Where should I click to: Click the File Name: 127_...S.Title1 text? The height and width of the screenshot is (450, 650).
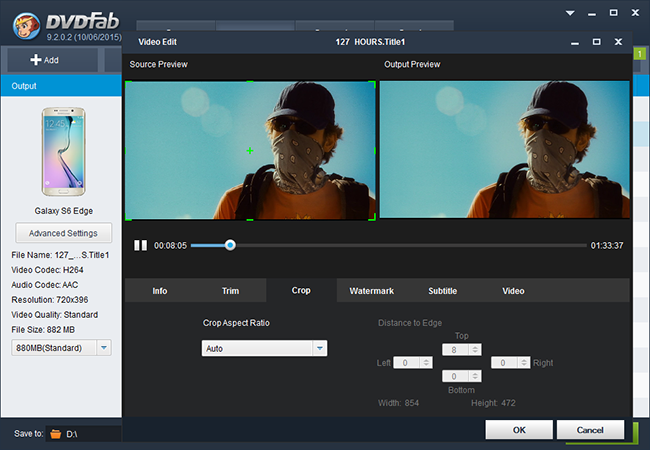click(x=60, y=255)
